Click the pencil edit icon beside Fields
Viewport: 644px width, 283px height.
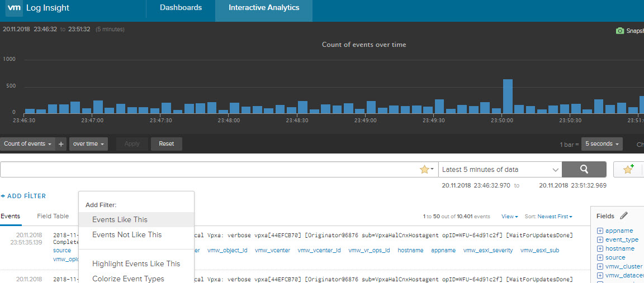click(x=624, y=215)
